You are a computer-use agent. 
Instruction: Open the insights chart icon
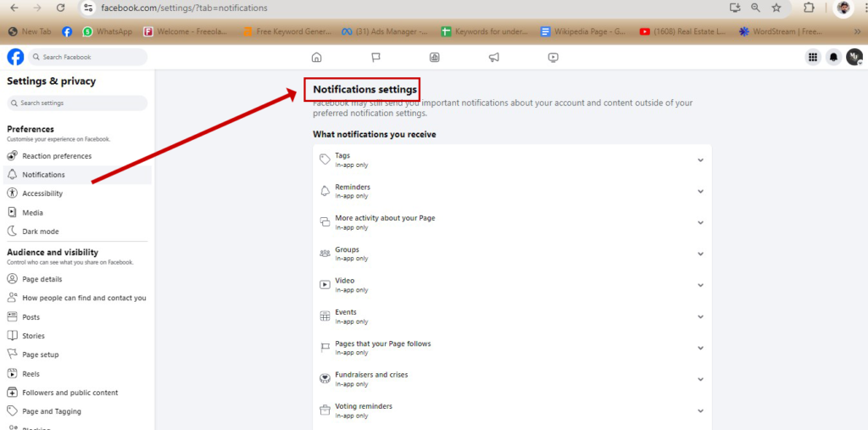click(x=435, y=57)
